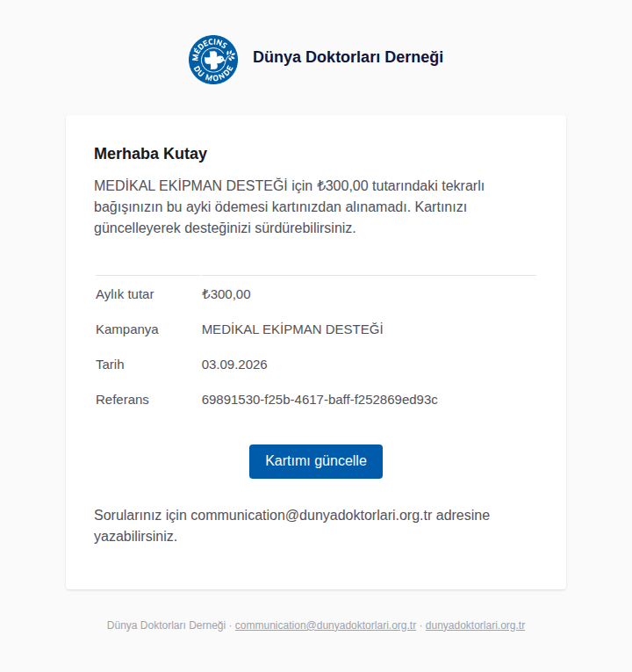Screen dimensions: 632x672
Task: Click reference code 69891530-f25b-4617-baff-f252869ed93c
Action: pos(320,400)
